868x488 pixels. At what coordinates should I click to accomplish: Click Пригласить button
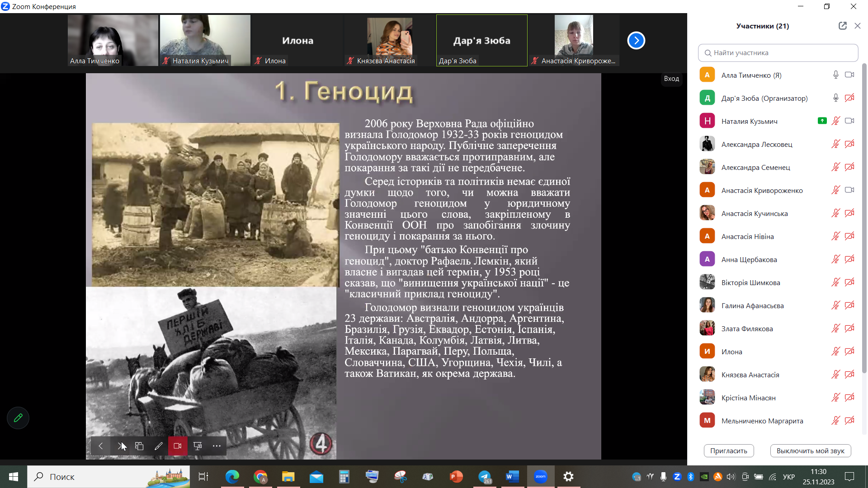tap(728, 450)
